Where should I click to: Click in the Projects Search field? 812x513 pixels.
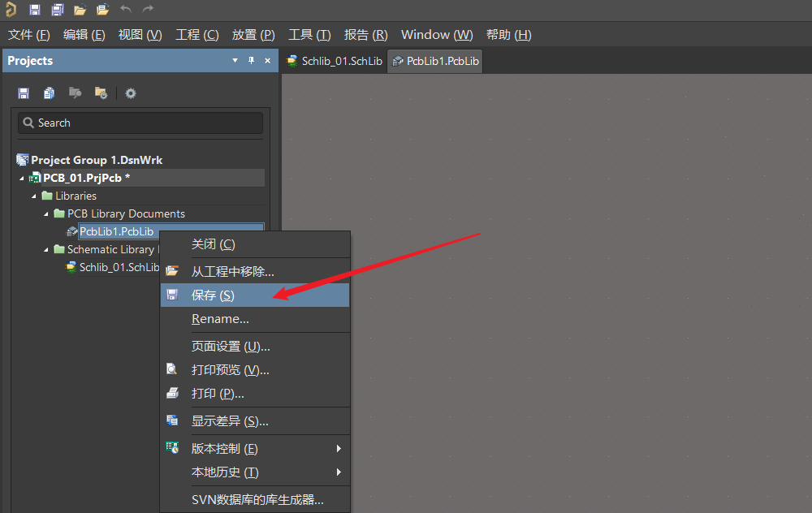click(140, 123)
